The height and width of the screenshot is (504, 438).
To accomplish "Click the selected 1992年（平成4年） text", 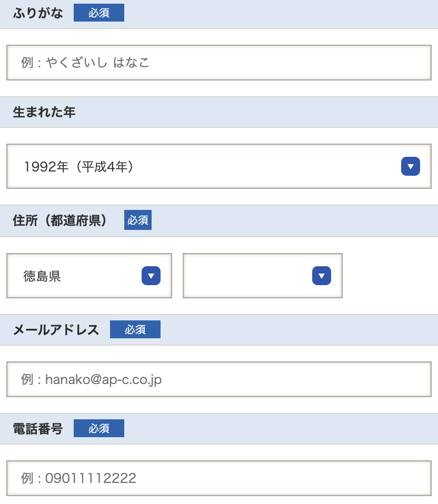I will pyautogui.click(x=78, y=167).
